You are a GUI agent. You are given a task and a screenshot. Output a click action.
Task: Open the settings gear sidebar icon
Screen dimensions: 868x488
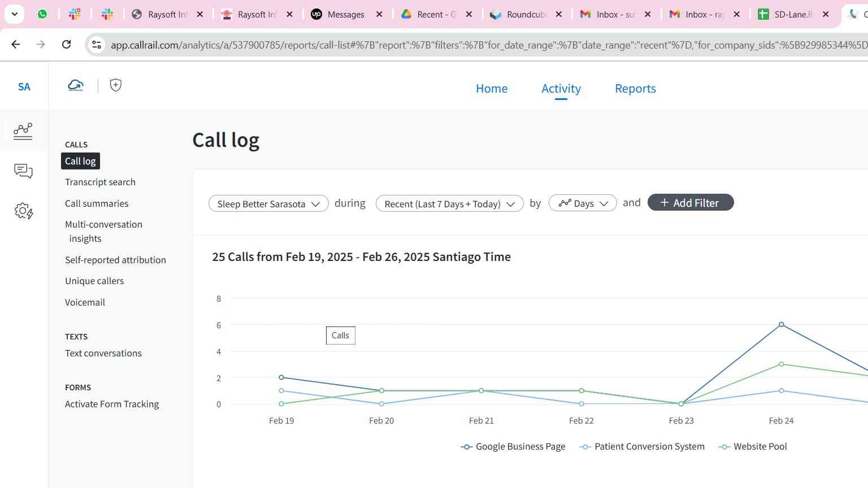[24, 211]
